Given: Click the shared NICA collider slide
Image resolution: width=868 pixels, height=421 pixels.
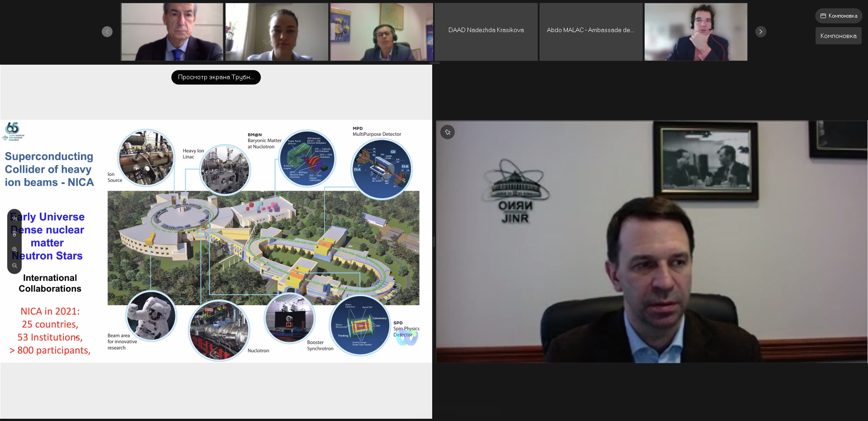Looking at the screenshot, I should click(x=262, y=244).
